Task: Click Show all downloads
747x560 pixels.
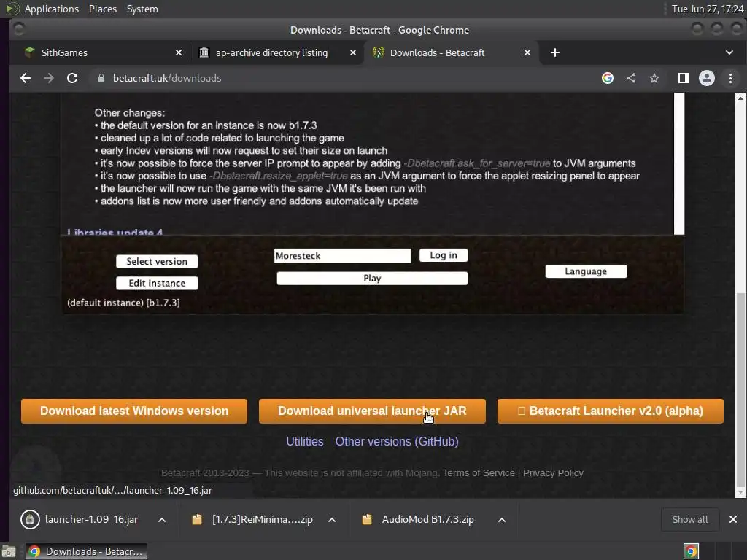Action: pyautogui.click(x=690, y=519)
